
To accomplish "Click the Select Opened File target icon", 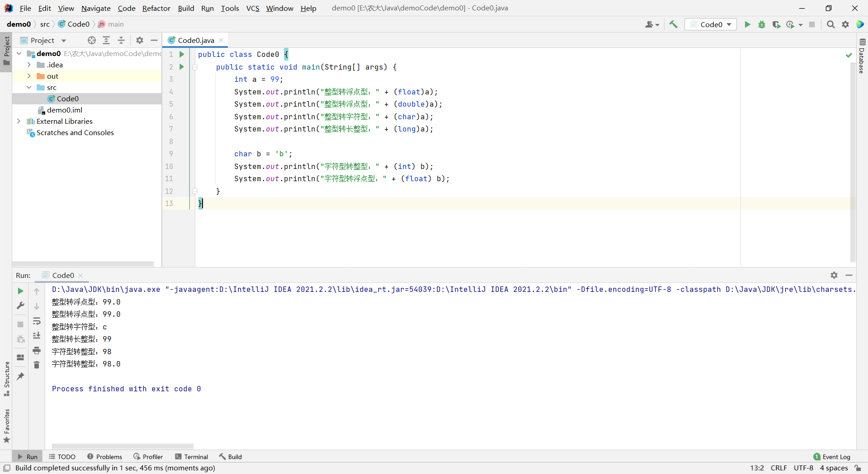I will pyautogui.click(x=92, y=40).
